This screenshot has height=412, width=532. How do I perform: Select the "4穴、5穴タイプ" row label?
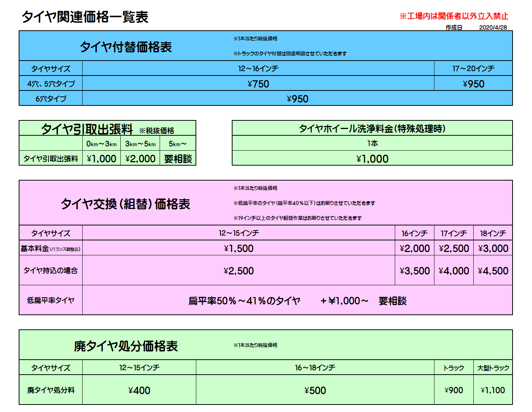(51, 84)
